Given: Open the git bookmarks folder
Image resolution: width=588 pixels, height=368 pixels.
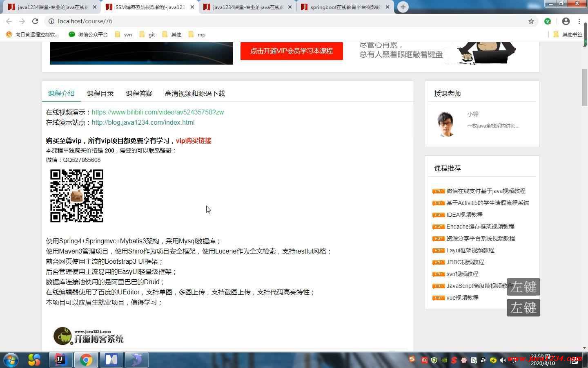Looking at the screenshot, I should tap(147, 35).
